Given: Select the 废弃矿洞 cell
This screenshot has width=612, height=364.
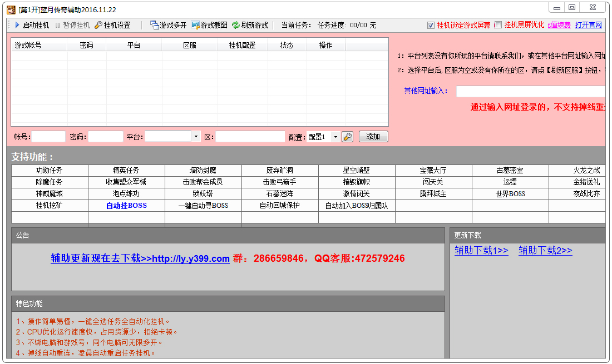Looking at the screenshot, I should (x=280, y=170).
